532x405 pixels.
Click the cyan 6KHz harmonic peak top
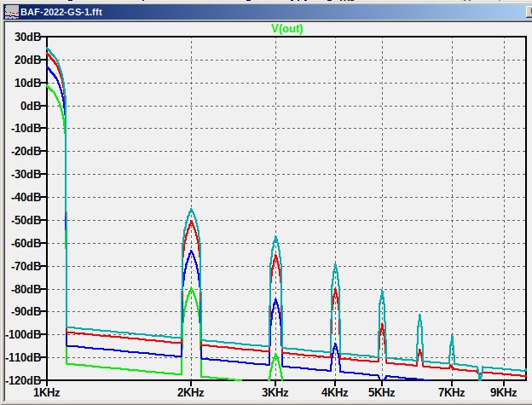419,316
